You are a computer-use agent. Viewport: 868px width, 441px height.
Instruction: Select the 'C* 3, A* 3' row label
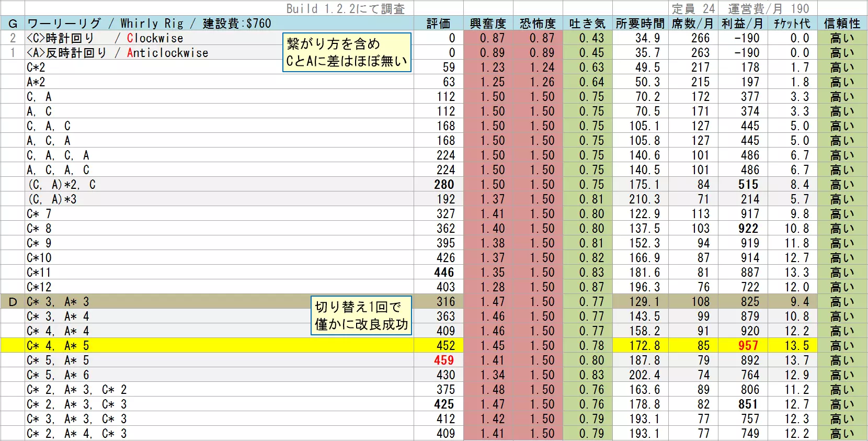coord(58,302)
